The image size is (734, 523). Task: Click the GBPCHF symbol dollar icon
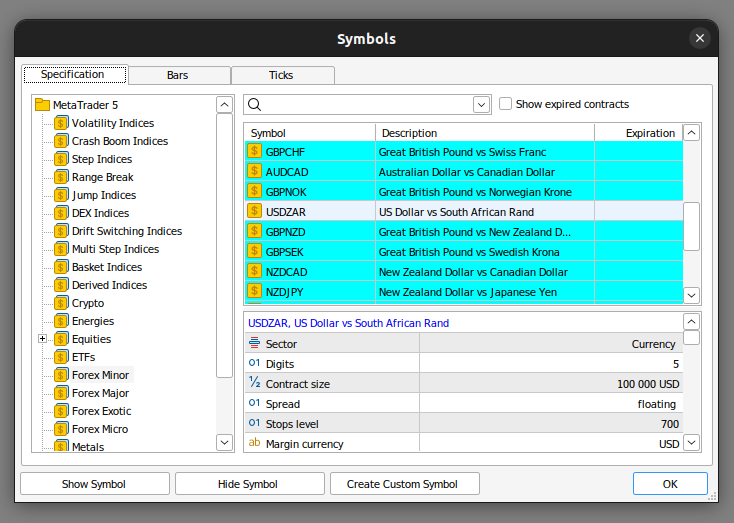(254, 151)
